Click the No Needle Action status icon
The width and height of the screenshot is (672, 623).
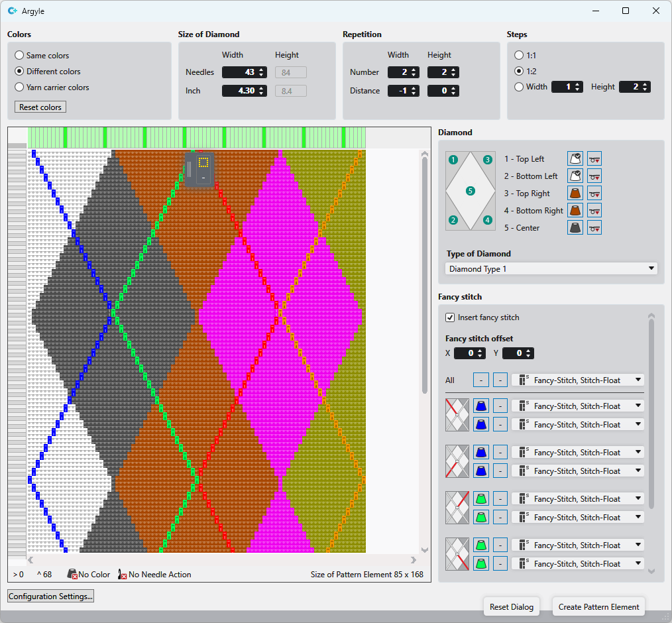(x=123, y=575)
